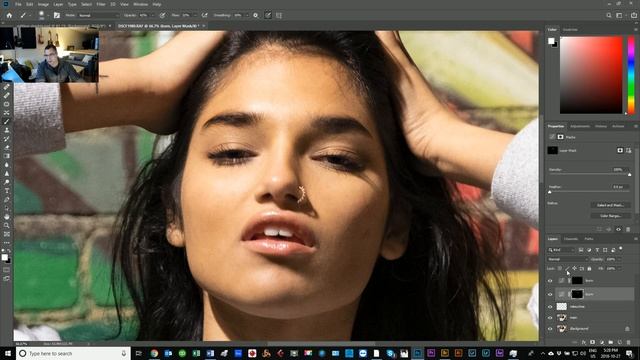640x360 pixels.
Task: Open the Smoothing value dropdown
Action: 247,16
